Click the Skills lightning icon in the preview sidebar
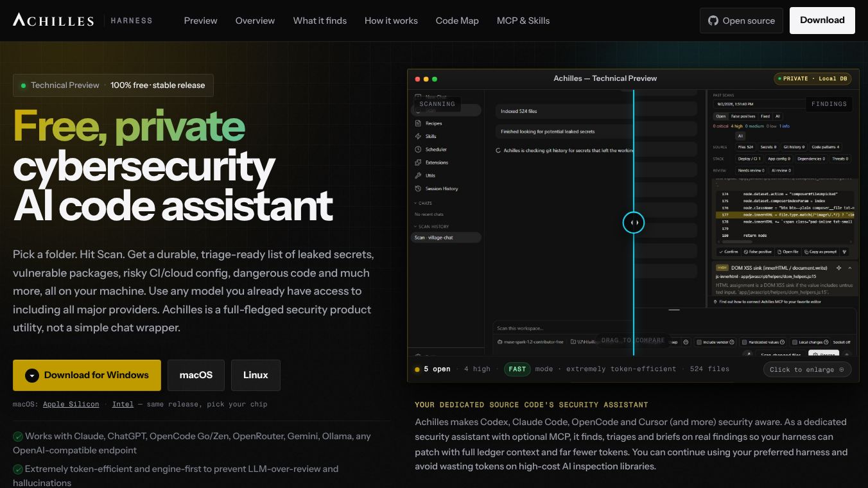 point(419,136)
